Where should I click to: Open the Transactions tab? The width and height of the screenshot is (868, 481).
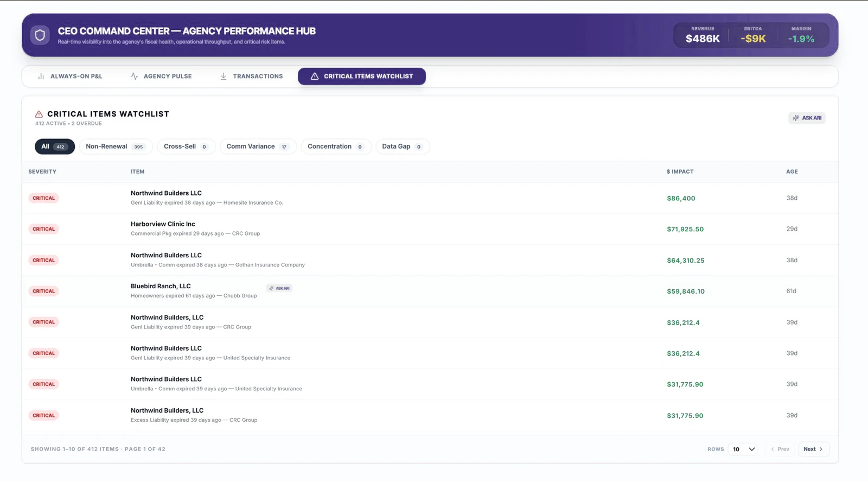click(x=252, y=77)
